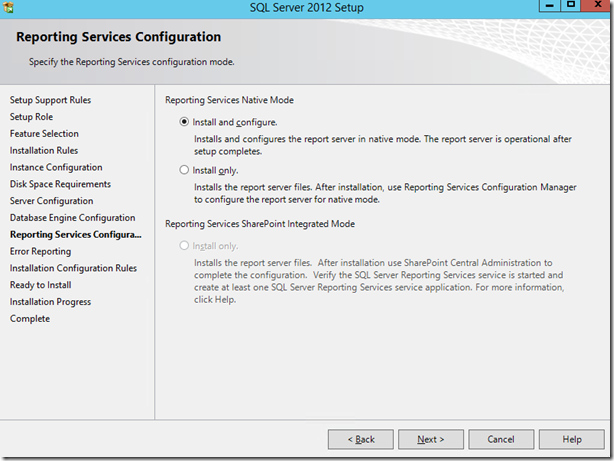Click 'Instance Configuration' step in sidebar
614x461 pixels.
pyautogui.click(x=56, y=167)
